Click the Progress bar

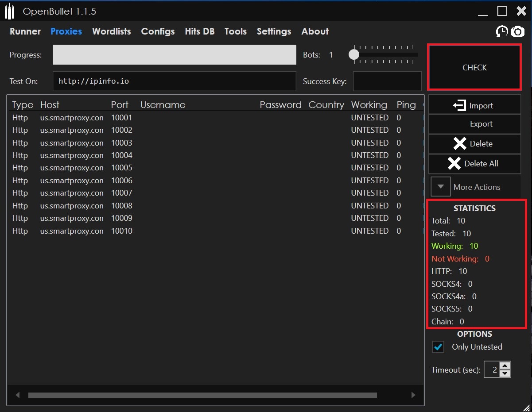coord(175,54)
